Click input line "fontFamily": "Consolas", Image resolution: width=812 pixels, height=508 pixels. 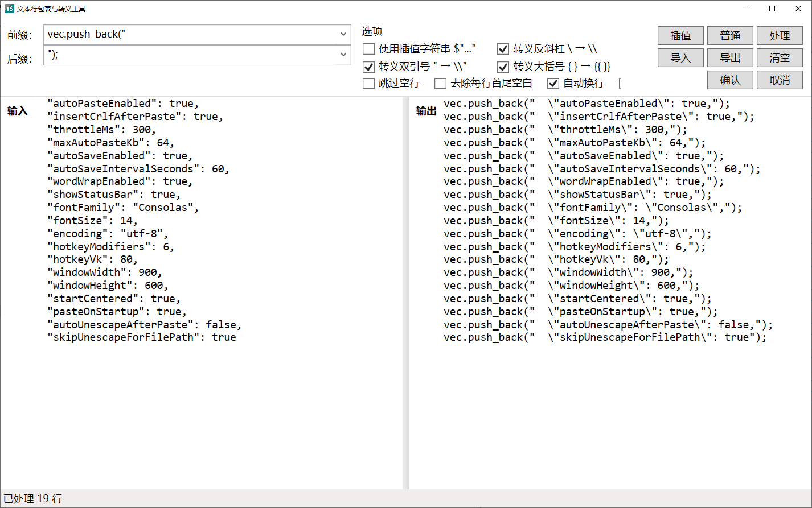(x=123, y=208)
